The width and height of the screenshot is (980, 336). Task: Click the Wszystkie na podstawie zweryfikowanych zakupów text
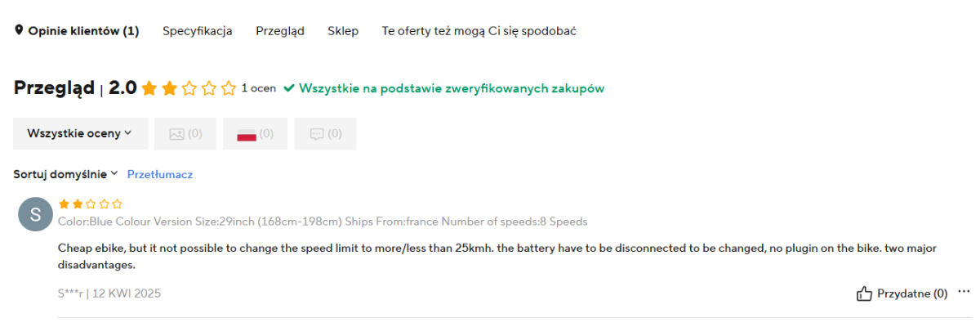point(452,88)
